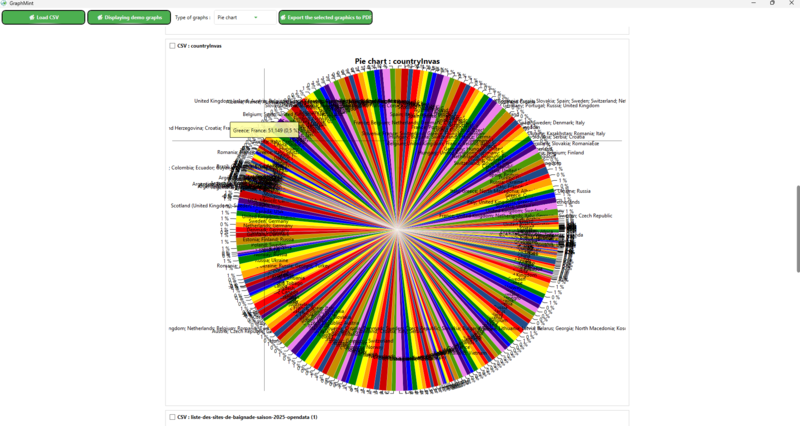800x426 pixels.
Task: Click the pie chart center point
Action: (x=398, y=230)
